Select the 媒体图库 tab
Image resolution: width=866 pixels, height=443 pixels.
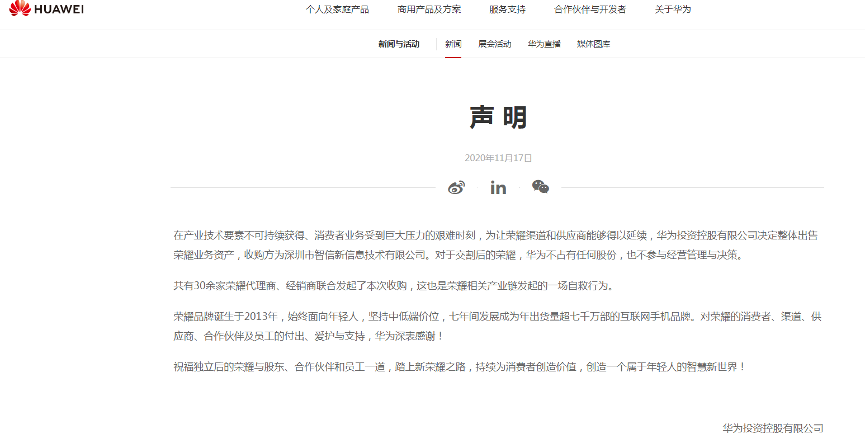[594, 44]
